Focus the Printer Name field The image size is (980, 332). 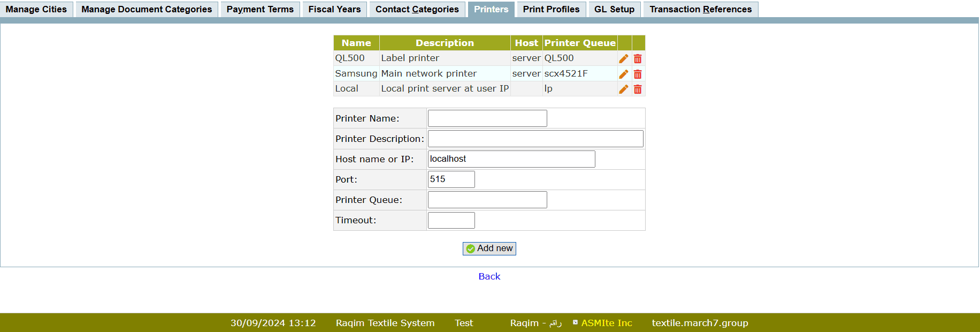[x=487, y=118]
